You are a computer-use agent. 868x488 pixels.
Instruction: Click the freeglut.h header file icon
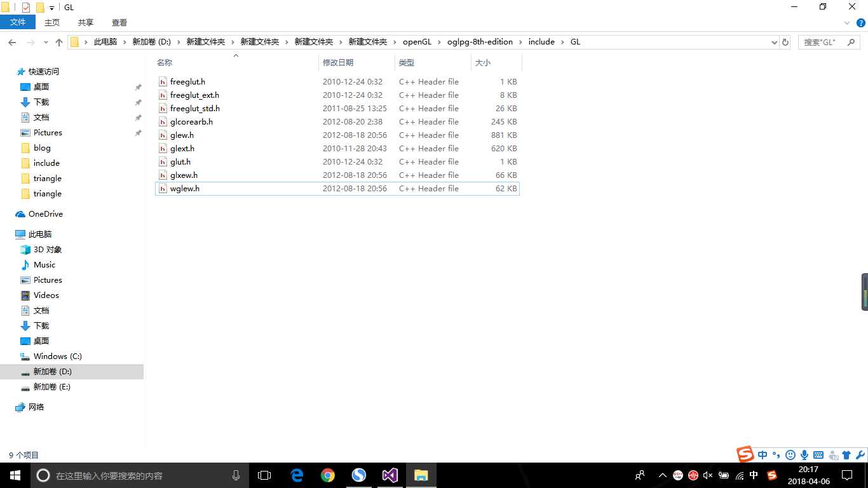pyautogui.click(x=163, y=82)
